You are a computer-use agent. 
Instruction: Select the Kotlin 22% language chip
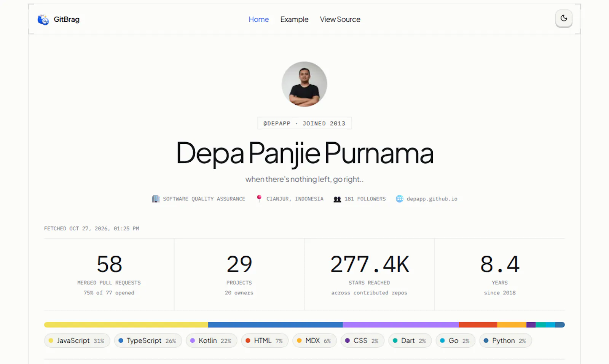click(212, 340)
